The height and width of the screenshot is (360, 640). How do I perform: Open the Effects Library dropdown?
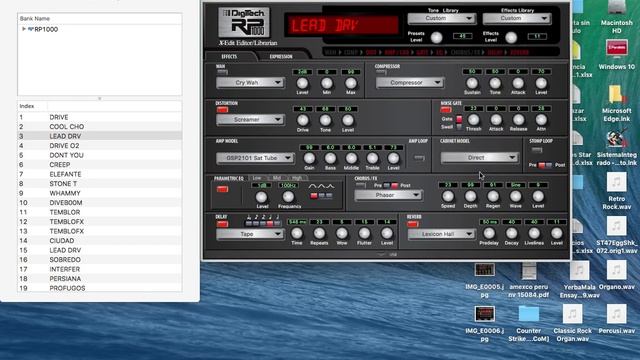click(x=517, y=18)
